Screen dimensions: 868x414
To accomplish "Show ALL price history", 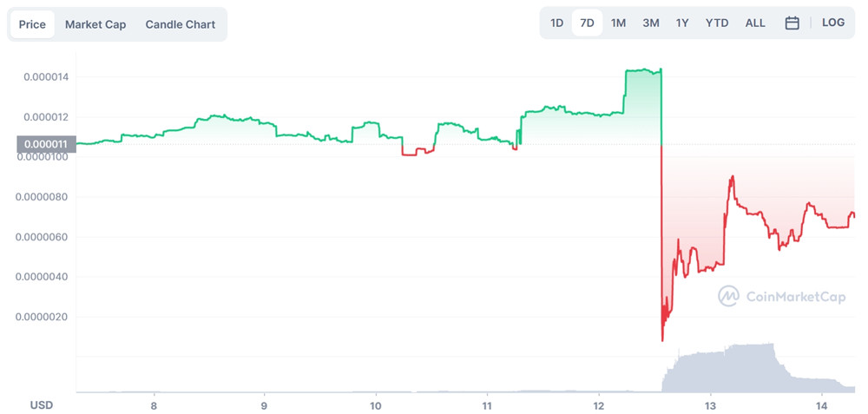I will coord(755,23).
